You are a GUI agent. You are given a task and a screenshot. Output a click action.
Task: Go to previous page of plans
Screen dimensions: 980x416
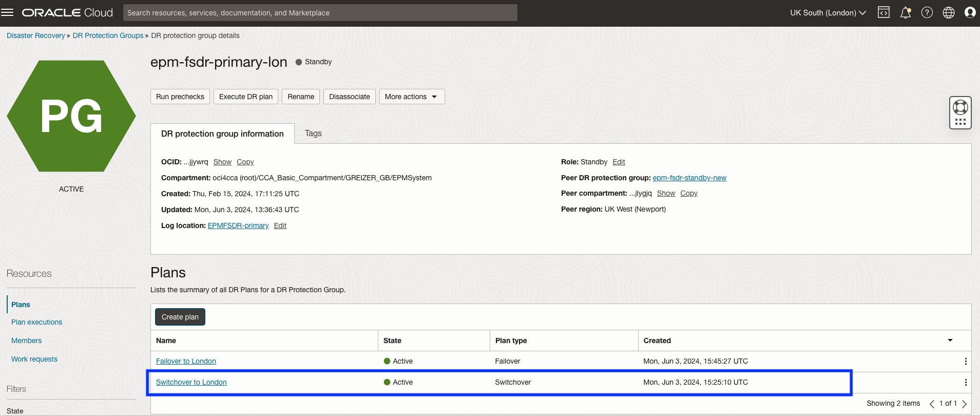[x=932, y=404]
